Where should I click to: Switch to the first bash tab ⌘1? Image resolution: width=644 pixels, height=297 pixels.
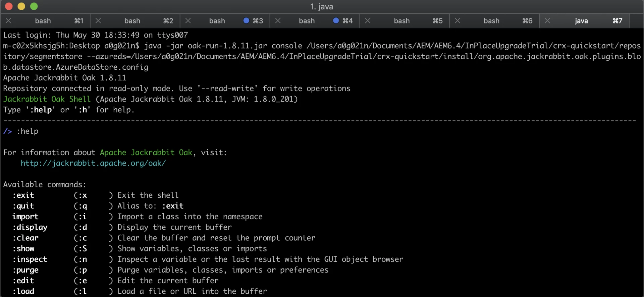click(45, 21)
